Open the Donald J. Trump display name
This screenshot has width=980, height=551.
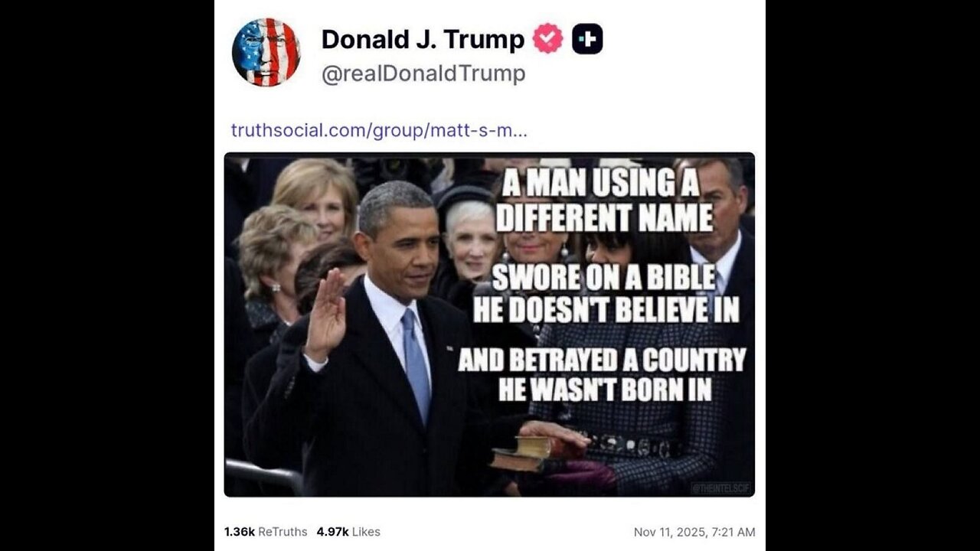pyautogui.click(x=423, y=39)
